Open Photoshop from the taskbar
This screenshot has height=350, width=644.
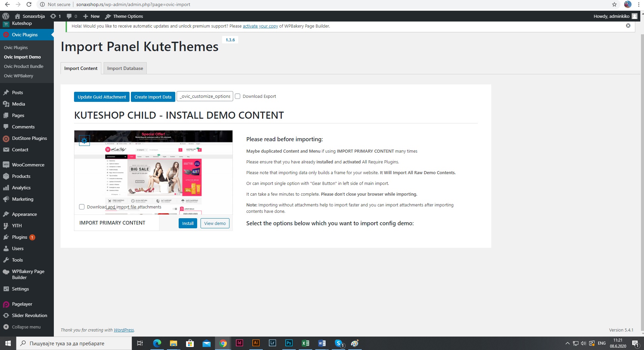click(289, 343)
